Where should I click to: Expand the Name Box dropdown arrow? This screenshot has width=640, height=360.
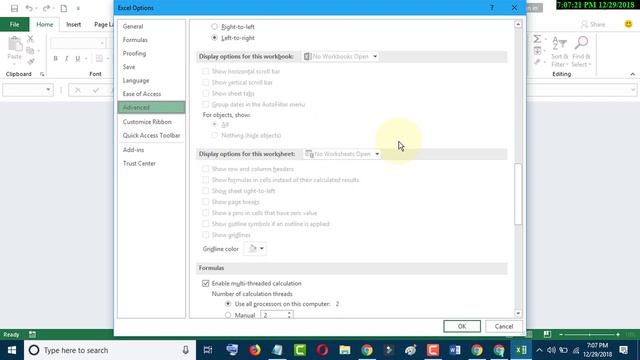(48, 90)
